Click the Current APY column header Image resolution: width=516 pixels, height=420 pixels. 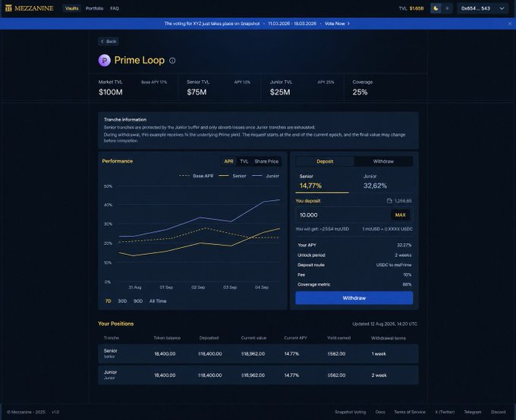295,338
